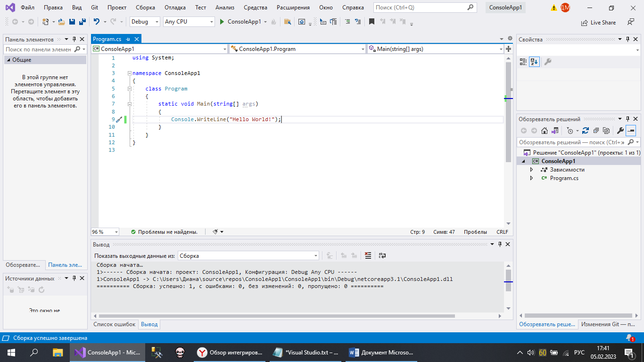The height and width of the screenshot is (362, 644).
Task: Click the Live Share button
Action: (x=598, y=22)
